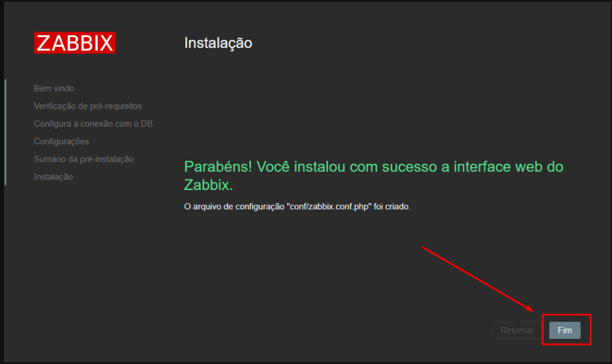Open Verificação de pré-requisitos step
612x364 pixels.
coord(88,106)
